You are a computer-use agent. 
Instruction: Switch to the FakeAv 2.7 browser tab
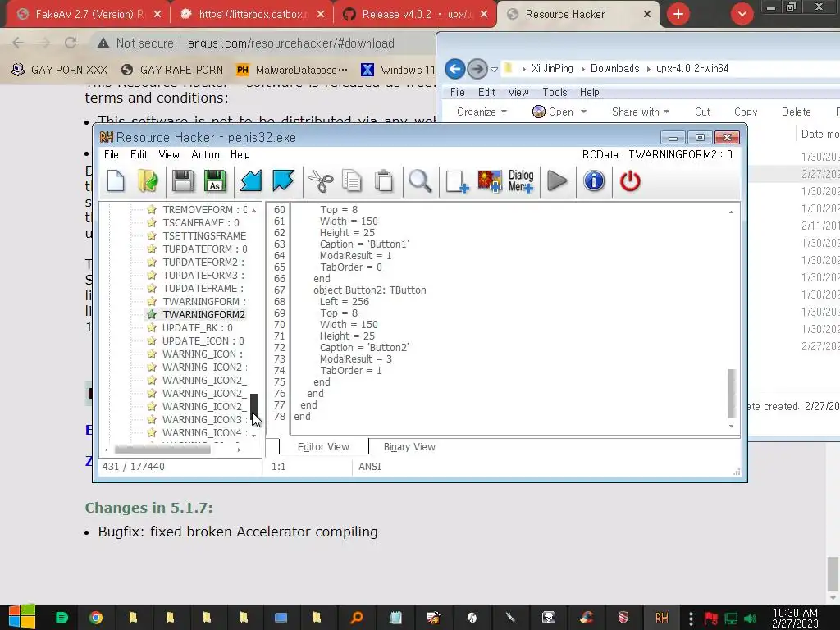click(x=89, y=15)
